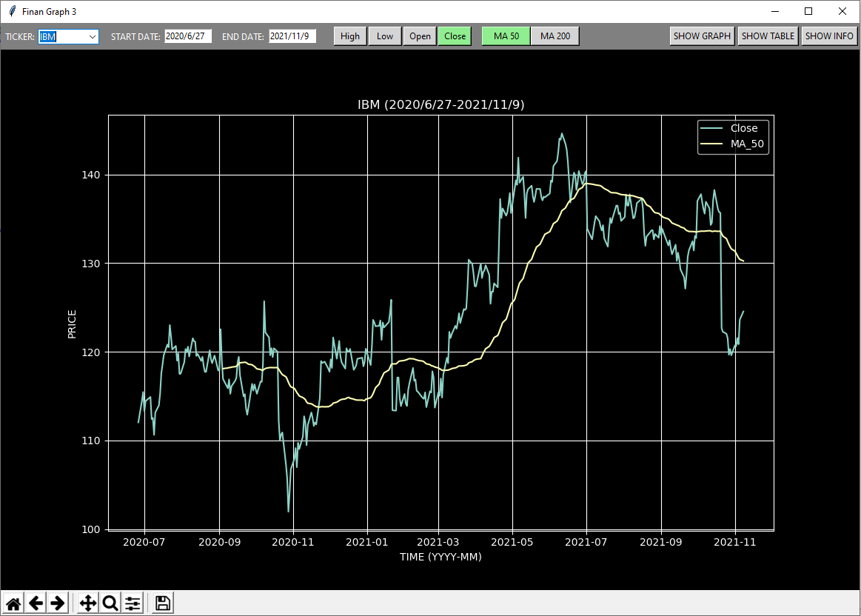Toggle the High price series
The image size is (861, 616).
tap(350, 36)
